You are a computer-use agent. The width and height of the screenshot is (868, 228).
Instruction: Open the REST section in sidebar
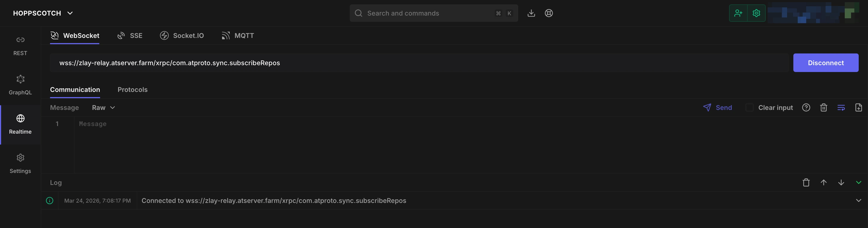20,46
